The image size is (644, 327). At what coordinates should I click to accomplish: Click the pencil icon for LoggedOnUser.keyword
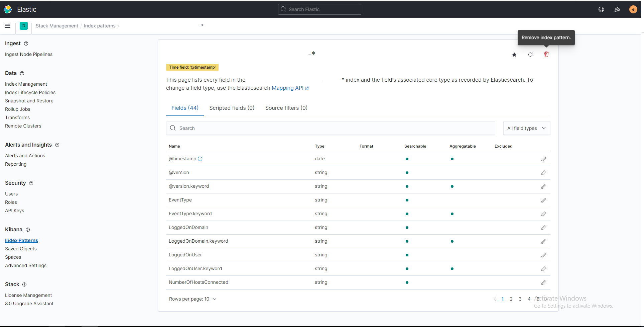click(544, 269)
